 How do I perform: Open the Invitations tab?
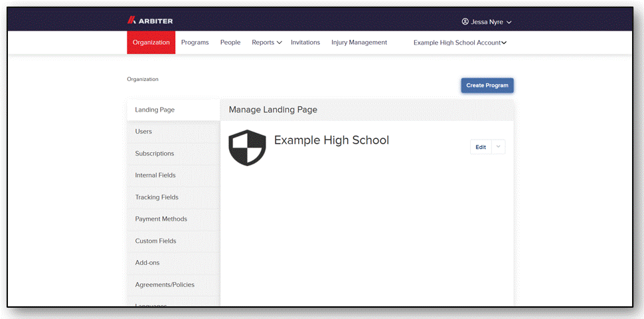pos(305,43)
